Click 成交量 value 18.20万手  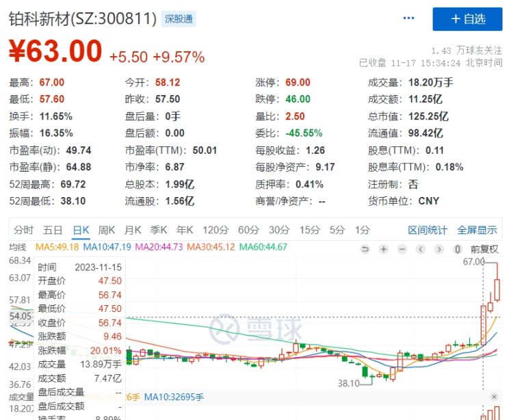pos(431,83)
